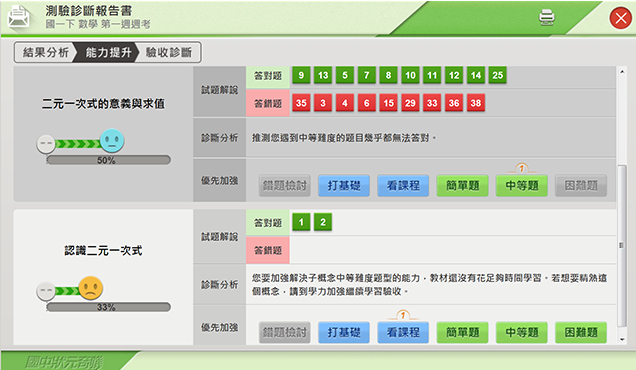This screenshot has height=370, width=636.
Task: Click the priority badge 1 above 看課程
Action: coord(403,315)
